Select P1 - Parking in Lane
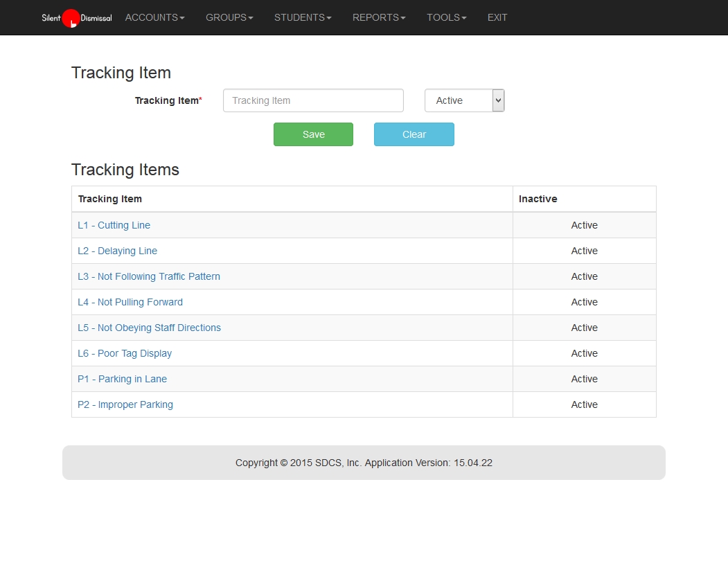Viewport: 728px width, 588px height. tap(122, 379)
